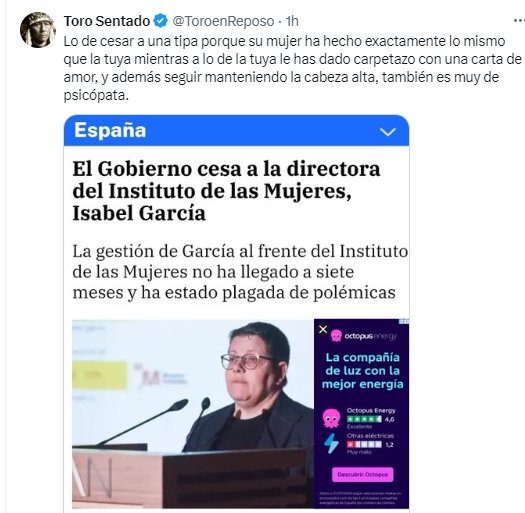View the photo of woman at podium

point(193,414)
